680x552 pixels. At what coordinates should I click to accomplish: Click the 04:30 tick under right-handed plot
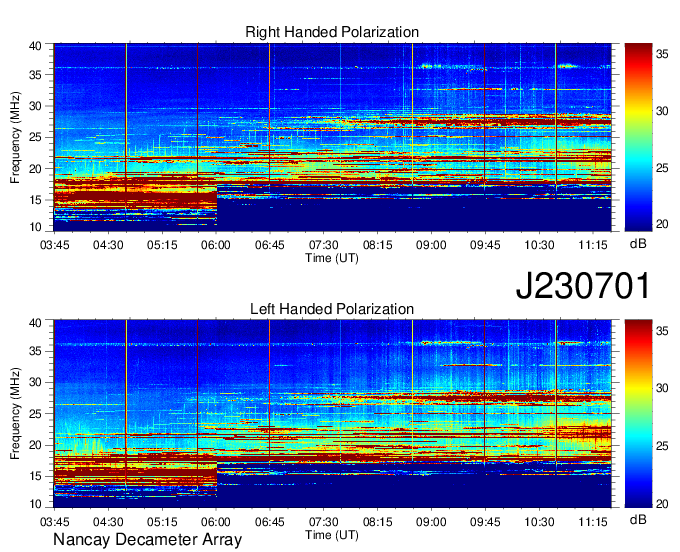108,245
